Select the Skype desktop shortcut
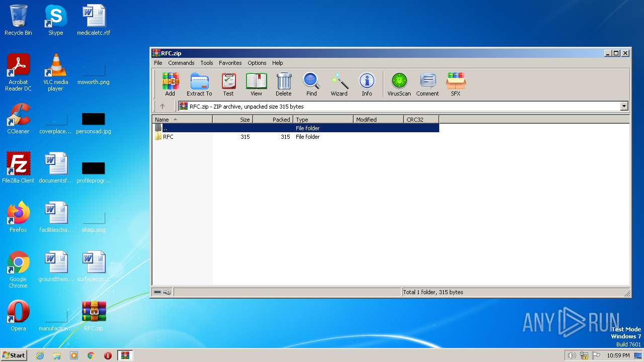 click(x=55, y=21)
